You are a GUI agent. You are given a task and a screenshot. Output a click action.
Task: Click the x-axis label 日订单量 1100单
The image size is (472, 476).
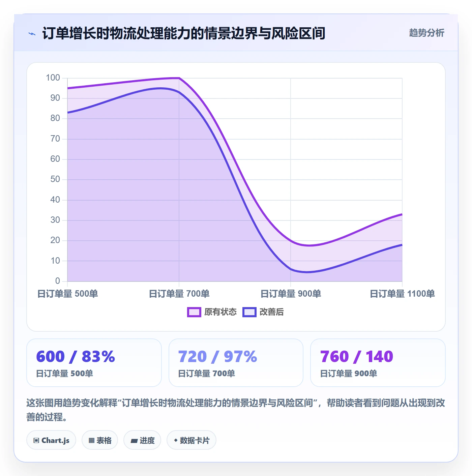[402, 294]
